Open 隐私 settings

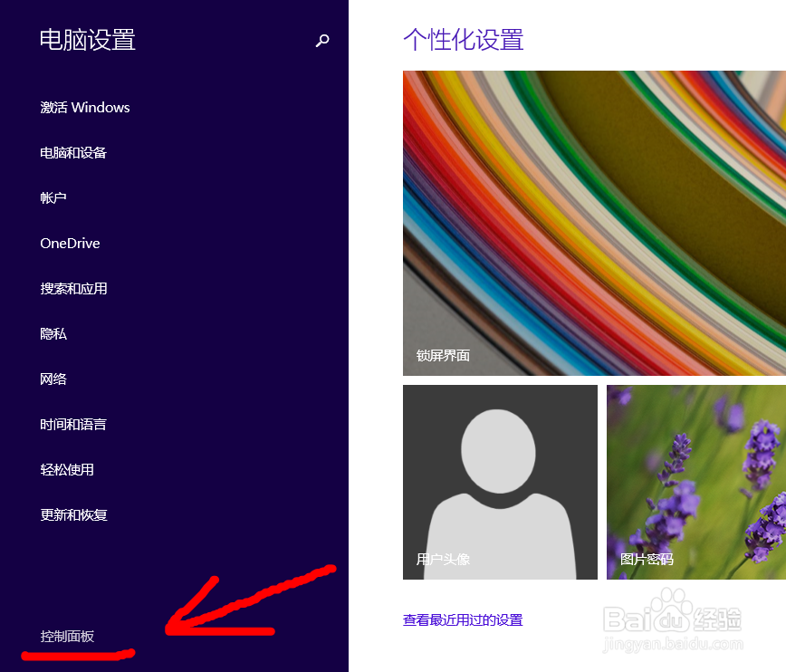53,333
